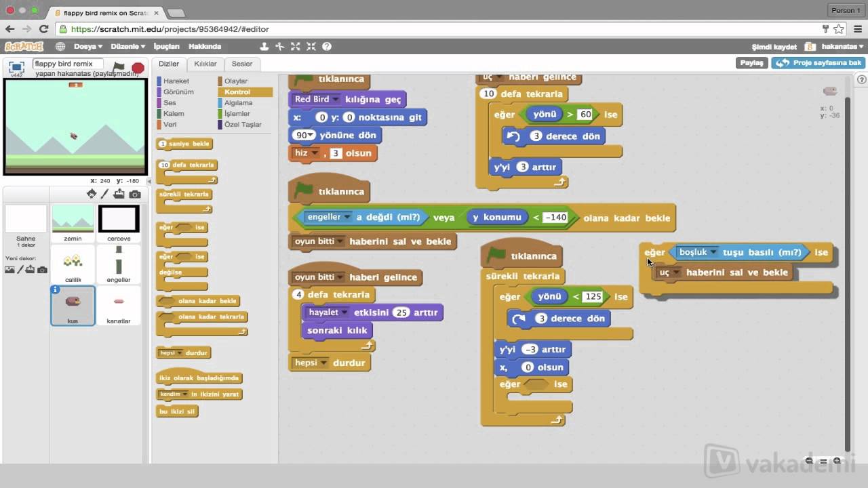Screen dimensions: 868x488
Task: Open the Chrome menu
Action: click(857, 29)
